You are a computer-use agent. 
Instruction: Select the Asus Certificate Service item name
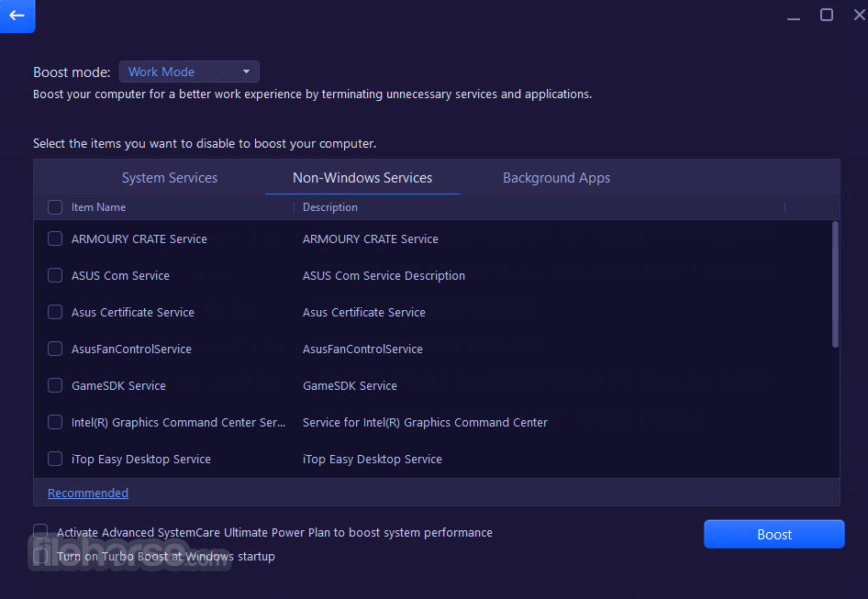point(133,312)
